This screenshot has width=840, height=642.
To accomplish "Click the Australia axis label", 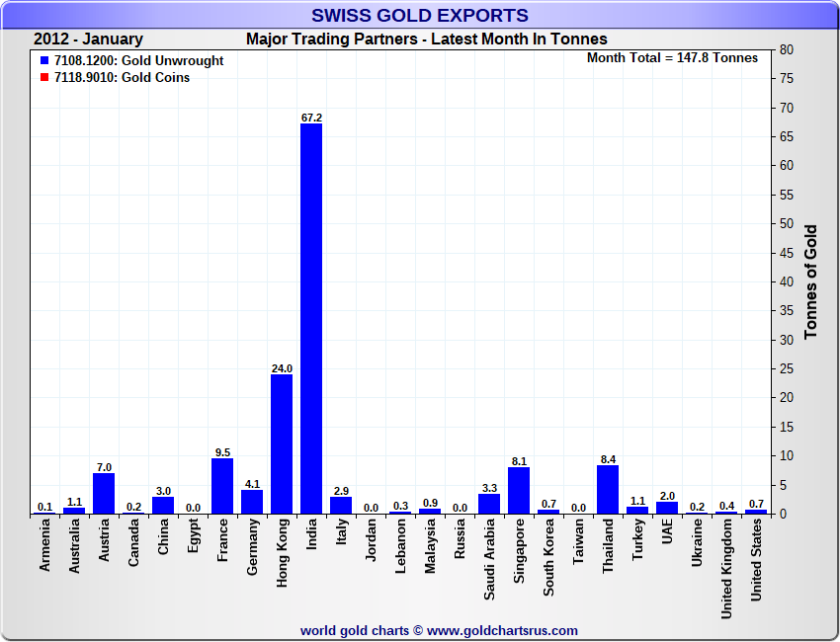I will pos(74,546).
